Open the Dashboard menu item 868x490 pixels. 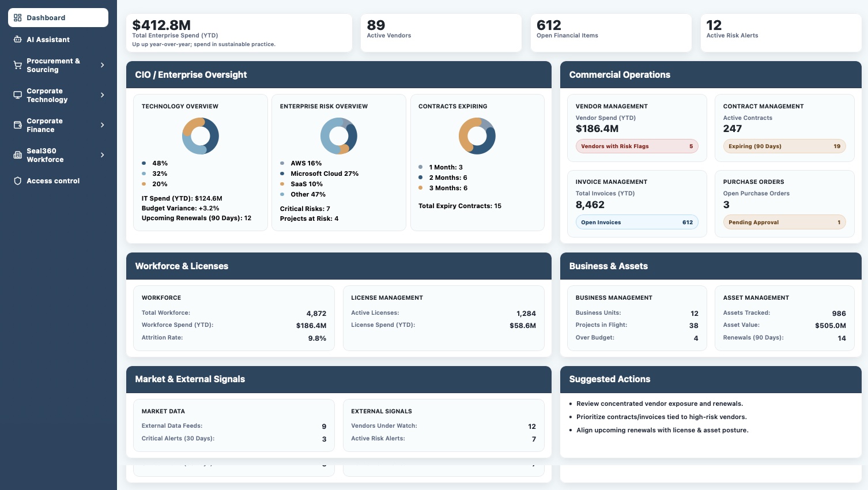[x=58, y=18]
